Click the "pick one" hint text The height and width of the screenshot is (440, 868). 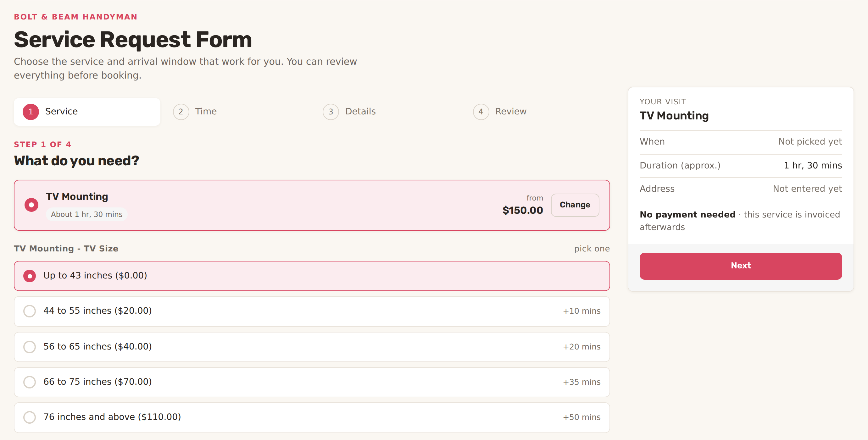(592, 249)
